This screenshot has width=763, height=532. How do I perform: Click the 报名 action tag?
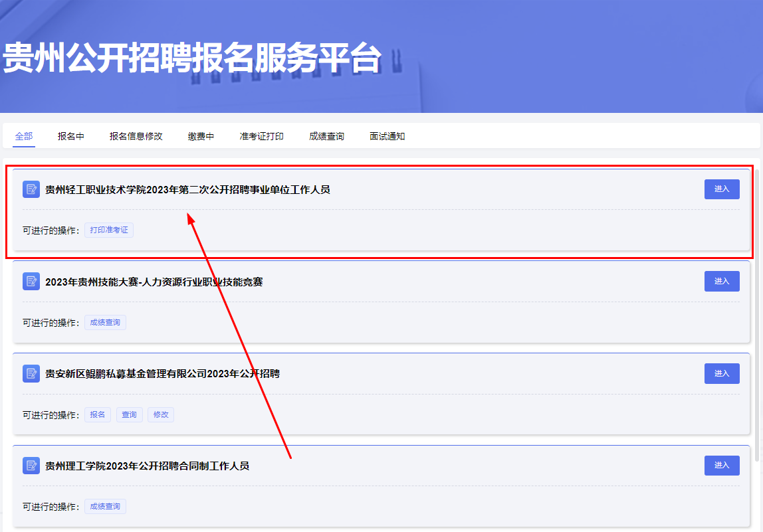98,414
